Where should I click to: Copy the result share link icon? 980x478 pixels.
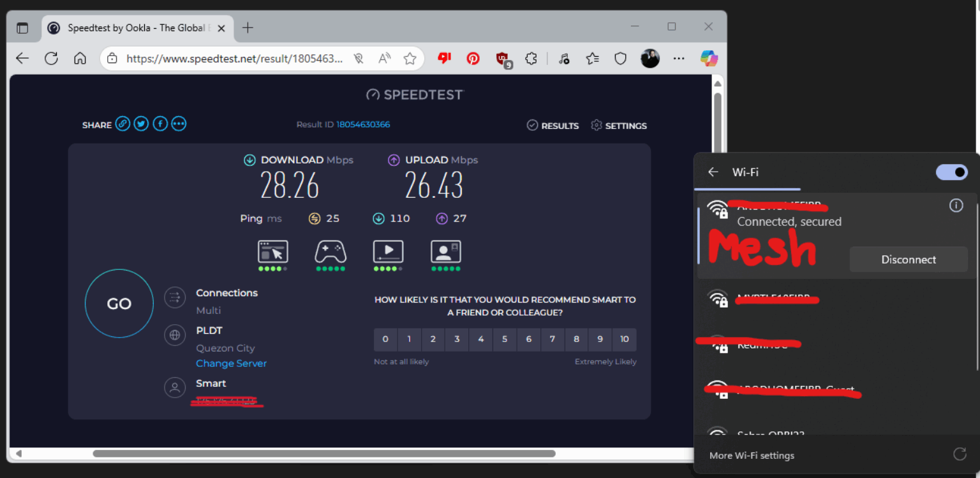[x=122, y=124]
